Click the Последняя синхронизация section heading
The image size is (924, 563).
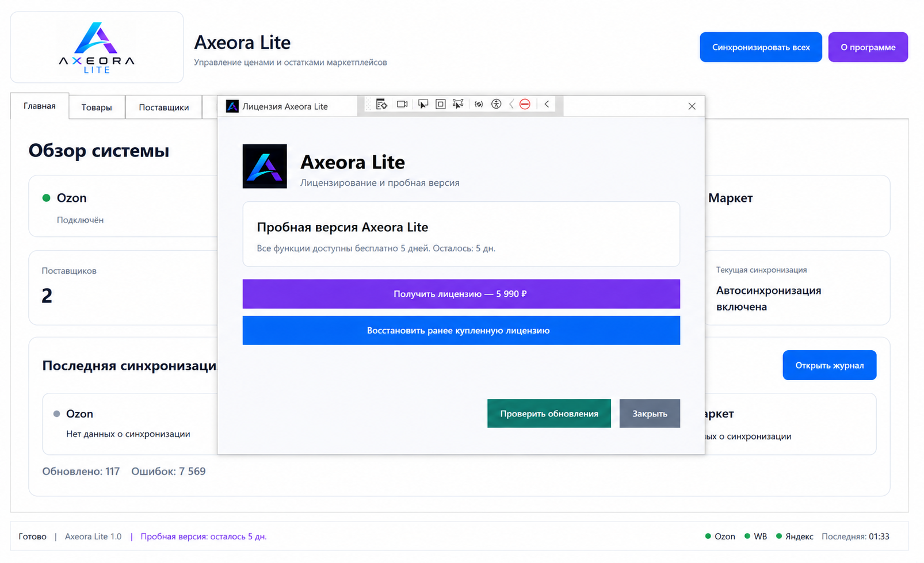pyautogui.click(x=129, y=366)
